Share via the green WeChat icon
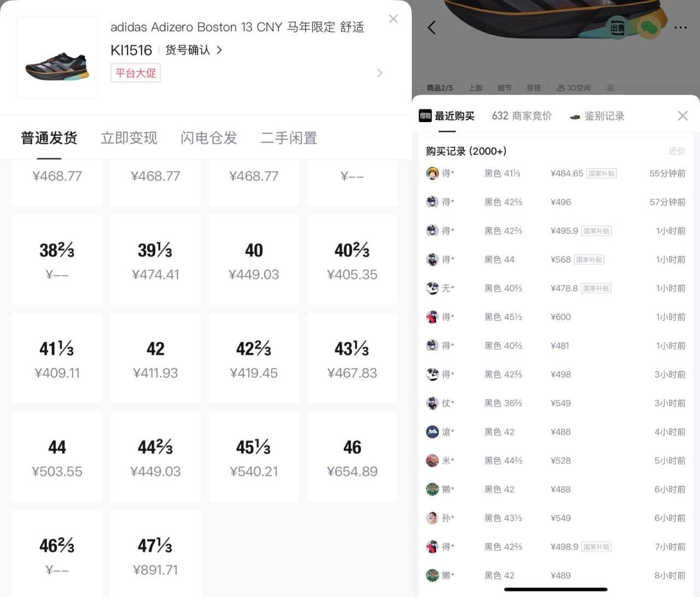Viewport: 700px width, 597px height. (649, 27)
